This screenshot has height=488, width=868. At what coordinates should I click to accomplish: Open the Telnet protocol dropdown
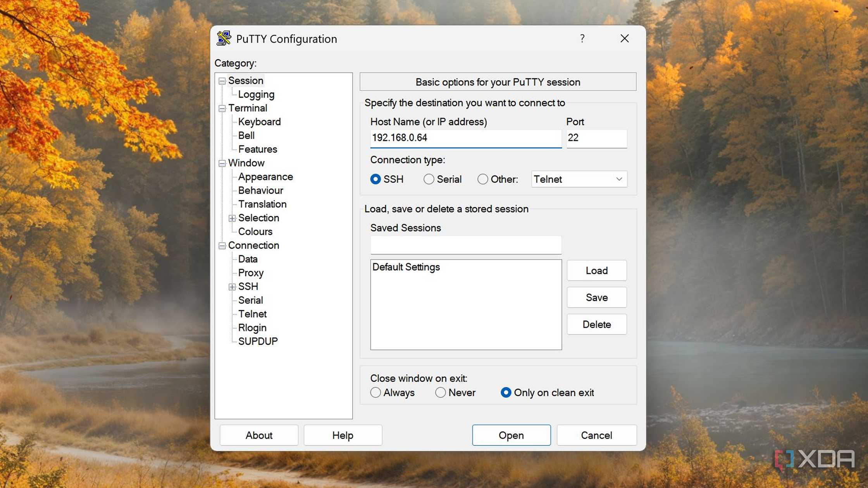tap(579, 179)
